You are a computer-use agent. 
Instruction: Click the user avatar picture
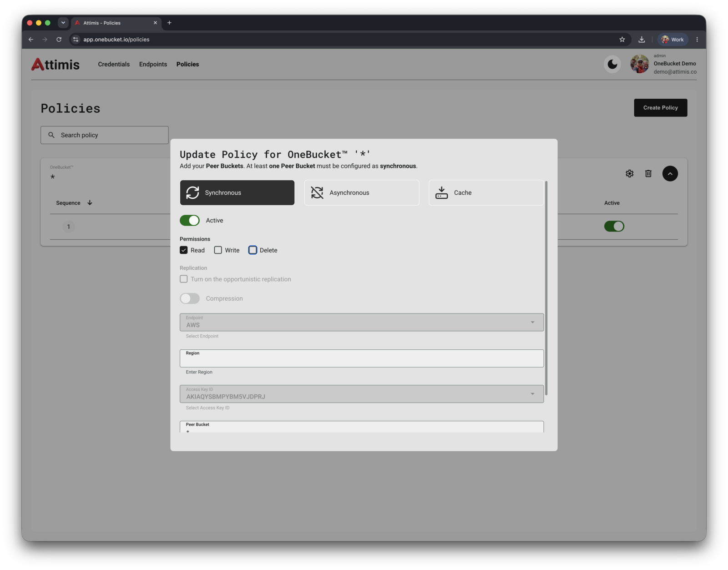[639, 64]
